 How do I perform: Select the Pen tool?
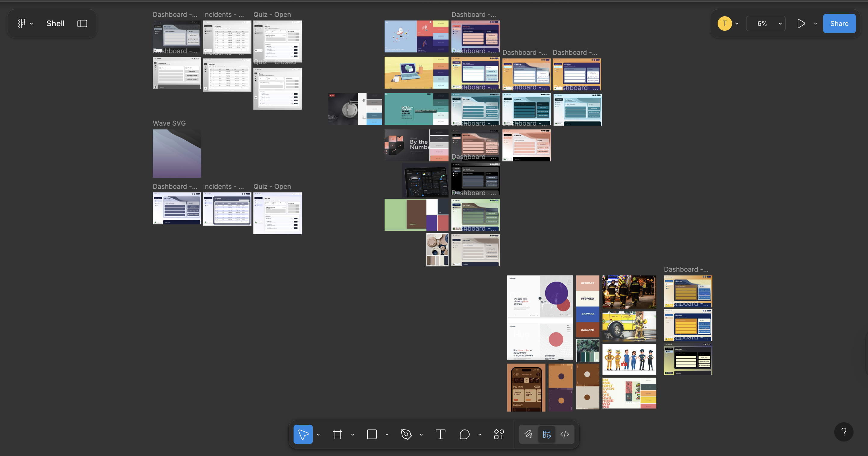point(406,434)
